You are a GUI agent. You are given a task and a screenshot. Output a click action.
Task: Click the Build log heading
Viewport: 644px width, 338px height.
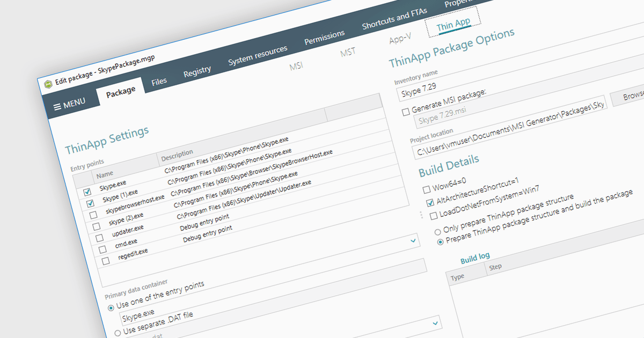tap(475, 258)
